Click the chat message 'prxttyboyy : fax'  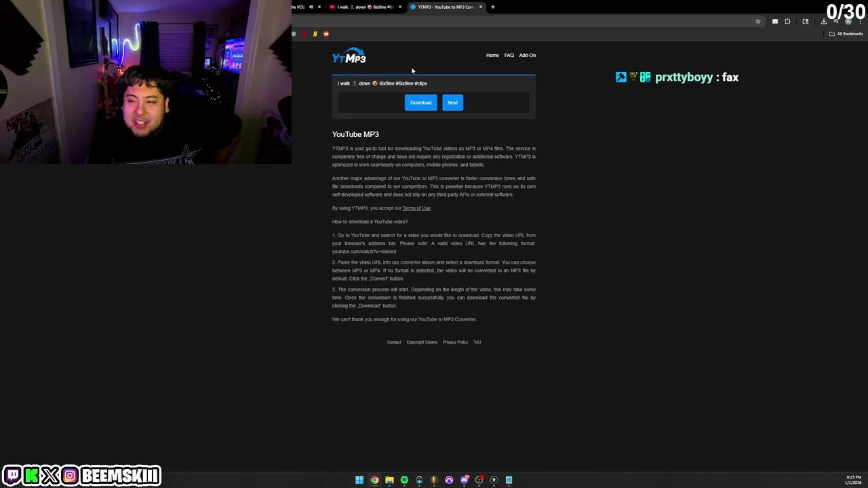[677, 77]
